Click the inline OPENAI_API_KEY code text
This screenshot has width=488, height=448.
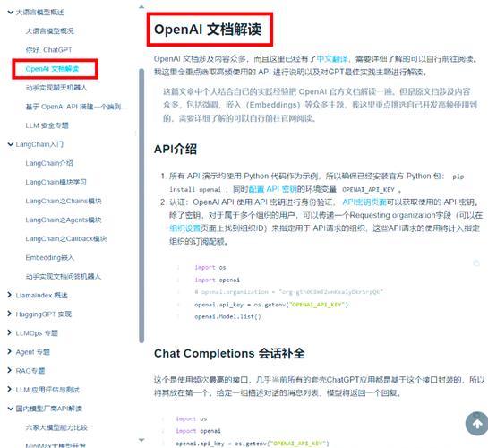tap(368, 190)
